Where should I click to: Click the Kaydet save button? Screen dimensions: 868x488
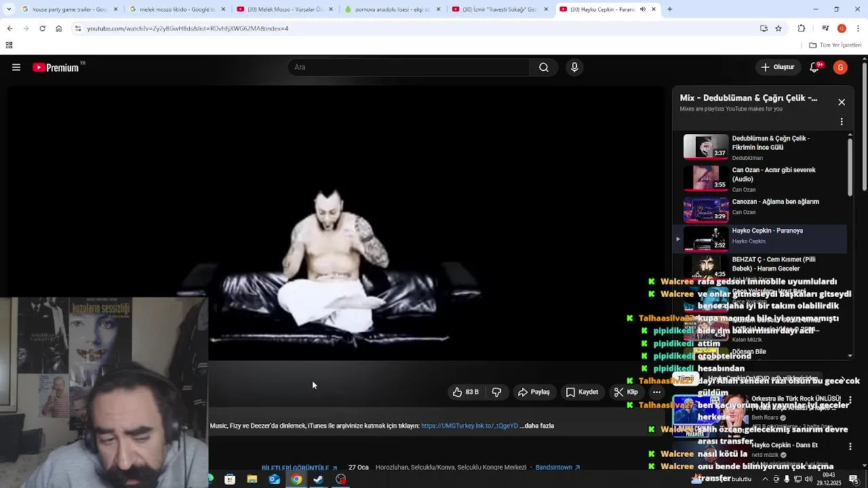pyautogui.click(x=582, y=392)
